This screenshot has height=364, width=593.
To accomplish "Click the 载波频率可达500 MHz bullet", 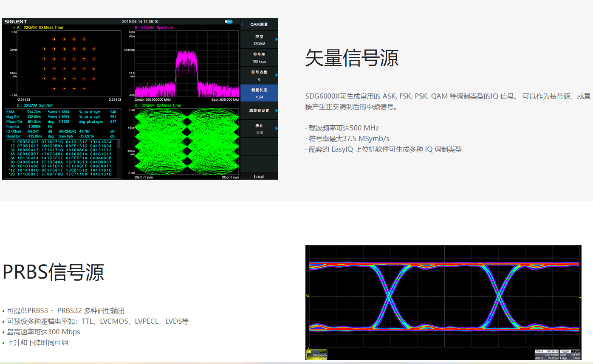I will (342, 128).
